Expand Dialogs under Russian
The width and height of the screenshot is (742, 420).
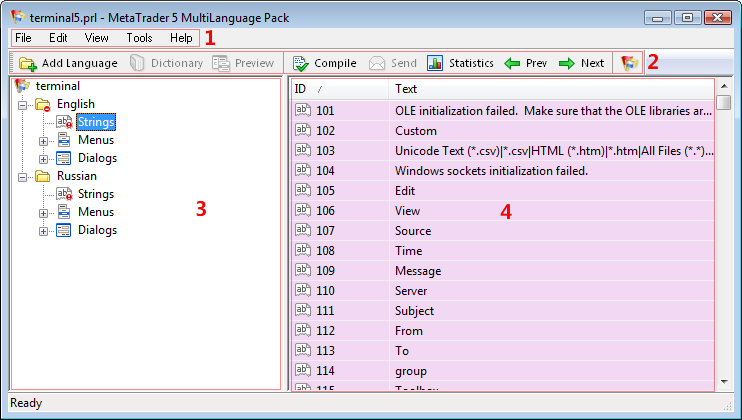pyautogui.click(x=43, y=231)
